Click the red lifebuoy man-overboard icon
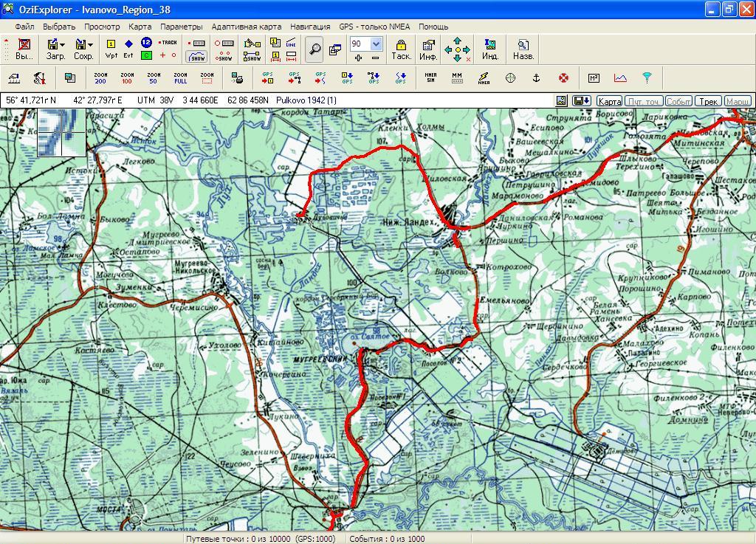 [563, 78]
